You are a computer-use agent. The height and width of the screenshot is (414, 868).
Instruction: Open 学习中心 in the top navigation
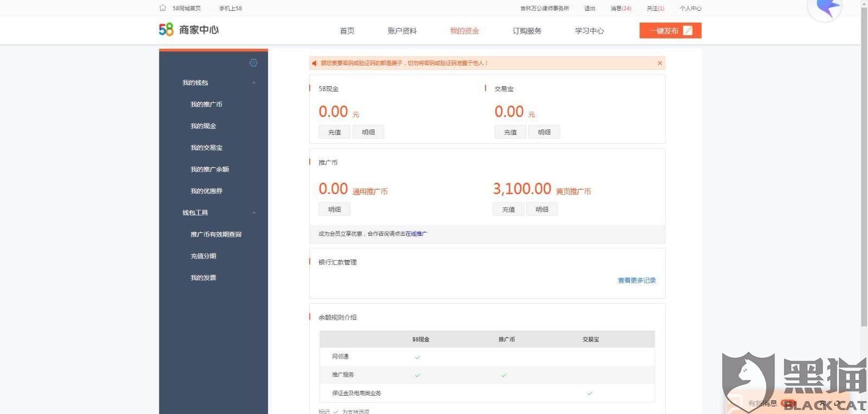pos(589,31)
